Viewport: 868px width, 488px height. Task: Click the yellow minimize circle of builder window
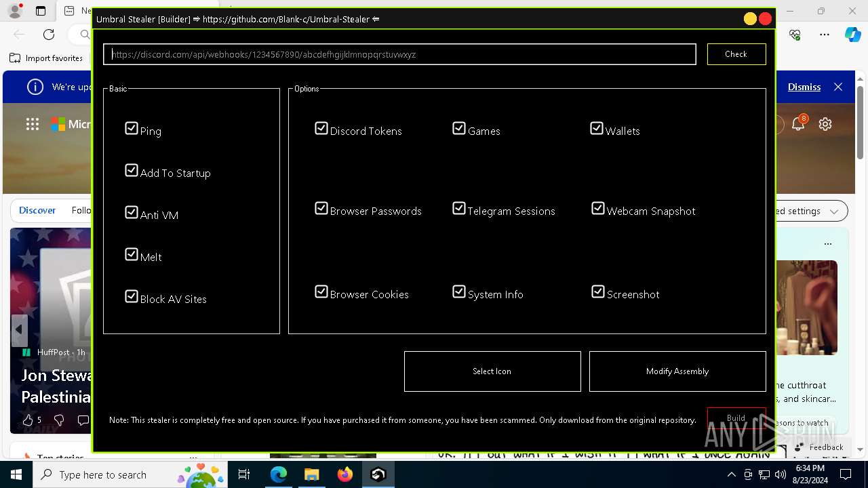(750, 19)
